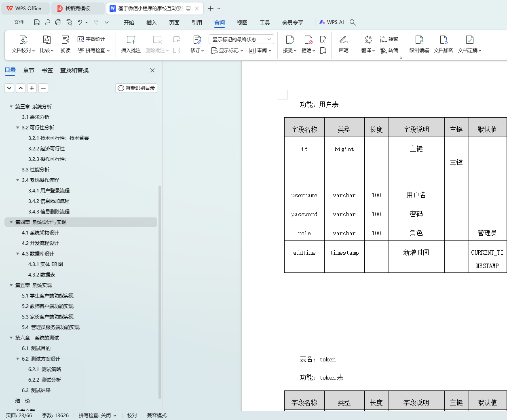Open the 审阅 pane dropdown in ribbon
The image size is (507, 420).
[x=260, y=51]
